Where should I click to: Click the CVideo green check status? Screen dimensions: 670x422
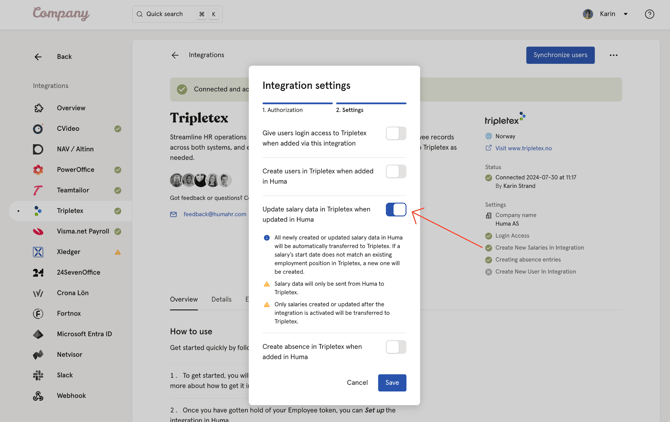118,129
